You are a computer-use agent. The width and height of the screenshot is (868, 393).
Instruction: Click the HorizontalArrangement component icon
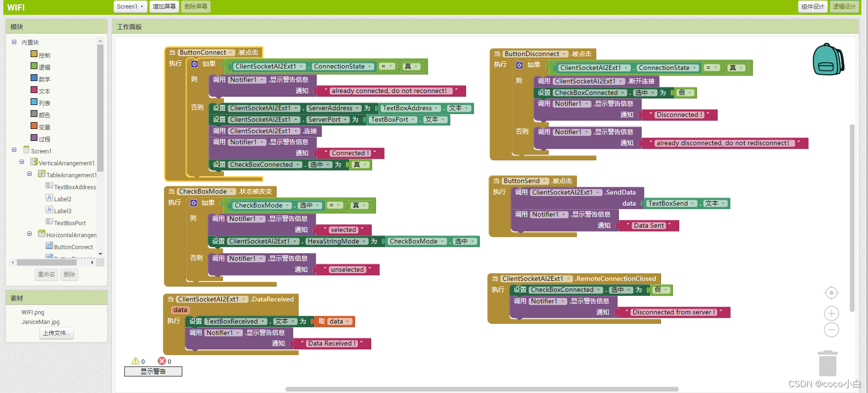point(42,233)
